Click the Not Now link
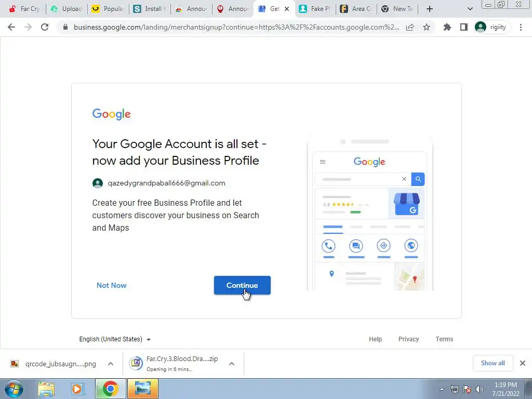The height and width of the screenshot is (399, 532). point(112,285)
